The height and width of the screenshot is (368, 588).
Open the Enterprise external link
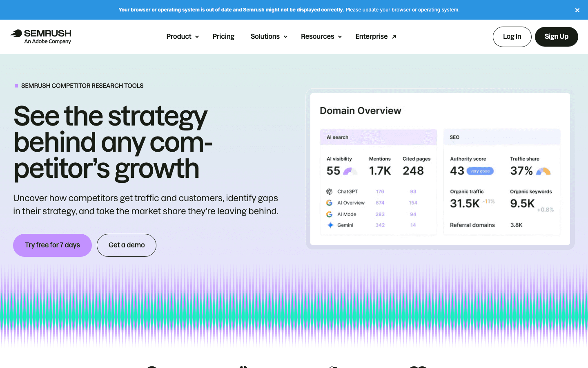(x=376, y=36)
